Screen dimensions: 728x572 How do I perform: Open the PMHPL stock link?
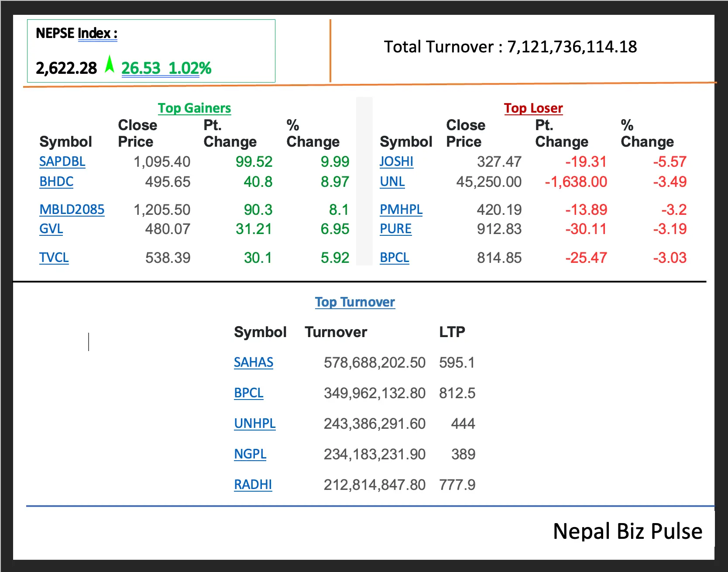401,210
